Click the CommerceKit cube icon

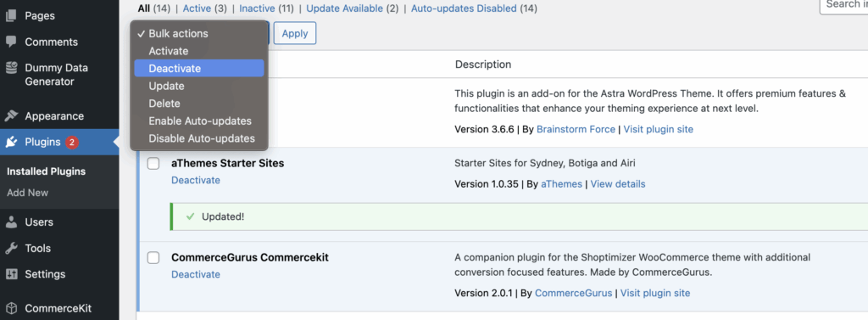click(11, 308)
